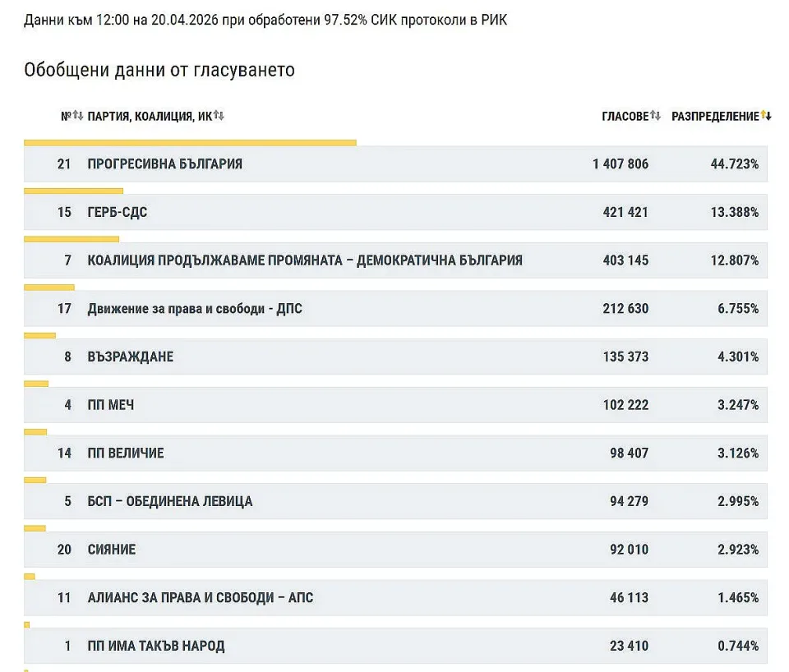789x672 pixels.
Task: Click the sort arrows beside ГЛАСОВЕ
Action: (x=655, y=116)
